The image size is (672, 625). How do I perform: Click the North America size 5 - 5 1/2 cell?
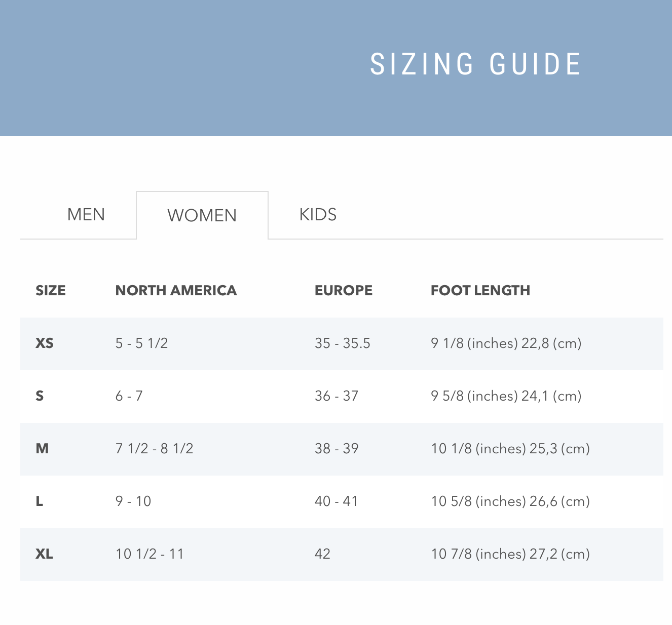[141, 343]
